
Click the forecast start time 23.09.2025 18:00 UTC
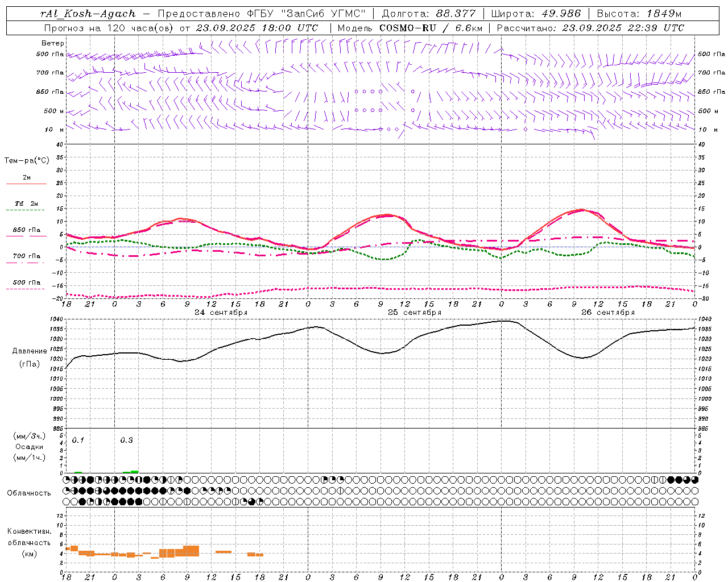pyautogui.click(x=258, y=27)
